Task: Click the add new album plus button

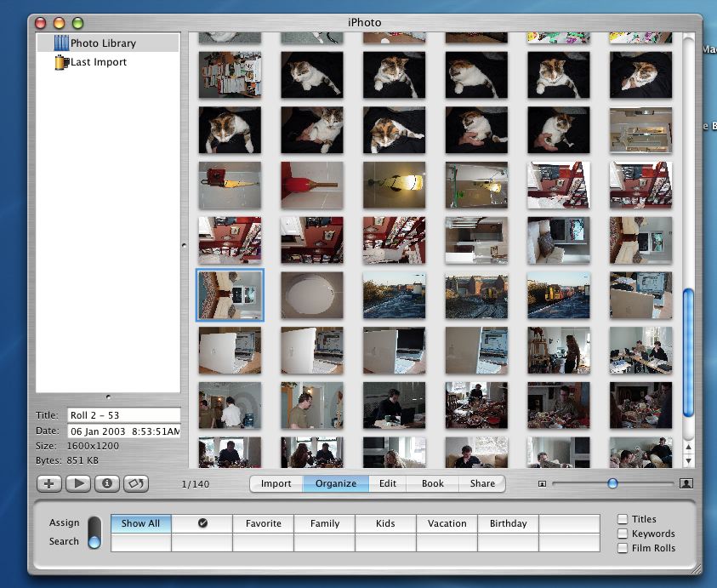Action: tap(49, 483)
